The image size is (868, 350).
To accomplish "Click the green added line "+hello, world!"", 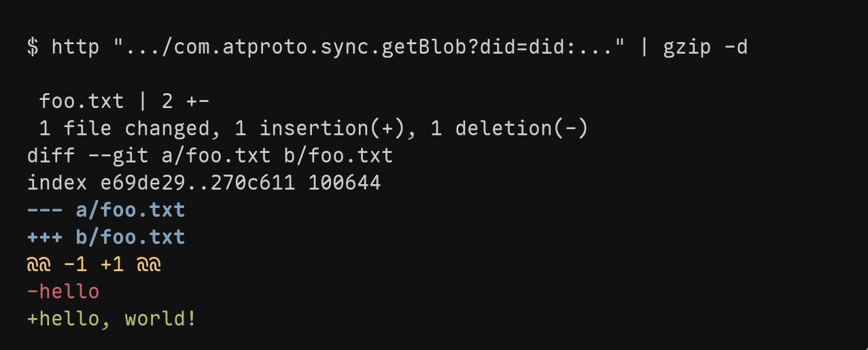I will pos(112,319).
